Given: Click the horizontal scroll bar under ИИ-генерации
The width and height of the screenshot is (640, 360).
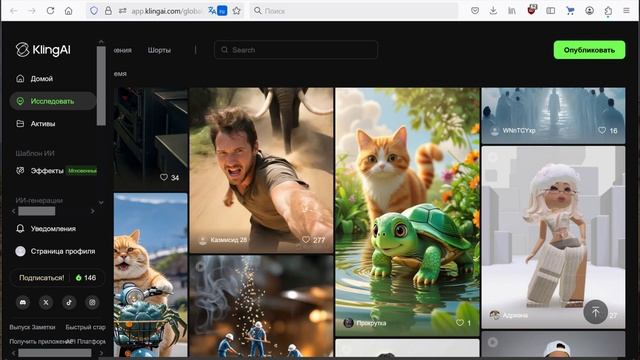Looking at the screenshot, I should click(37, 211).
